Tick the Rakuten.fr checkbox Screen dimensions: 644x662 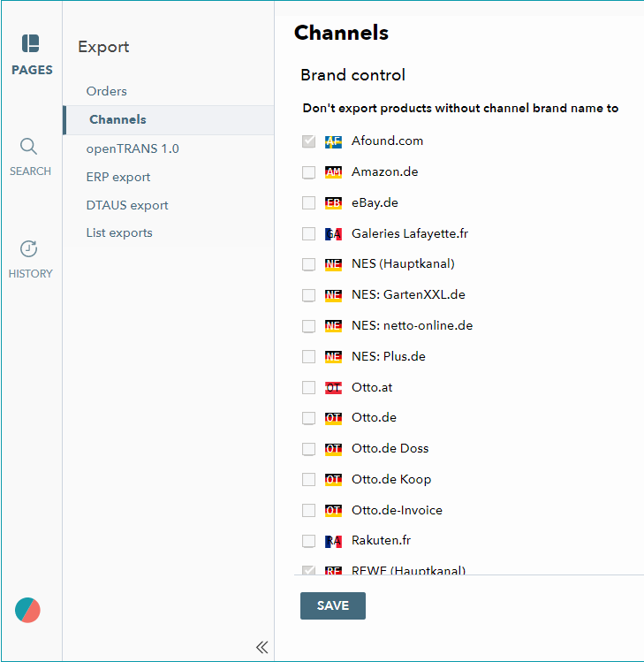click(x=308, y=541)
